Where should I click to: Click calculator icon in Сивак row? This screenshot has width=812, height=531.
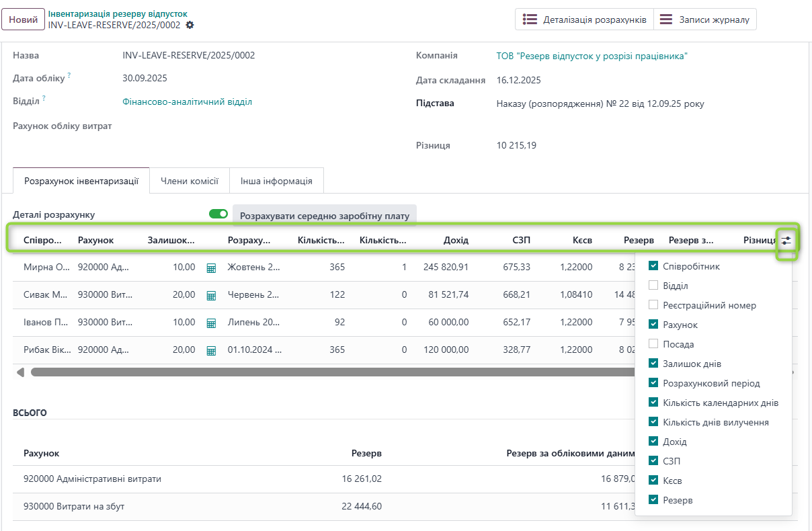(x=211, y=295)
